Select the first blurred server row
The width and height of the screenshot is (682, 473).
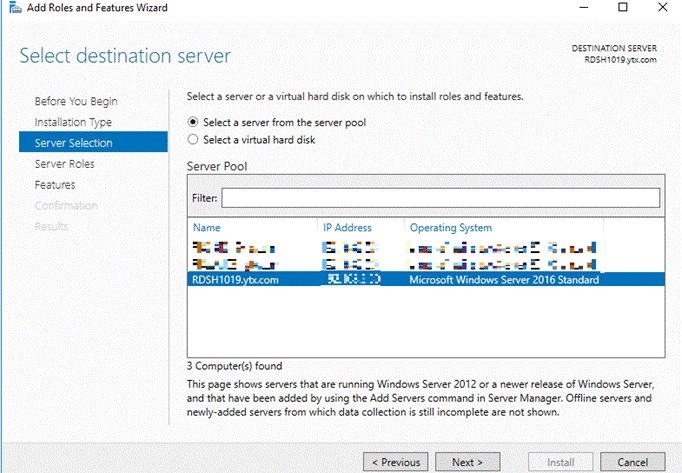pos(426,248)
